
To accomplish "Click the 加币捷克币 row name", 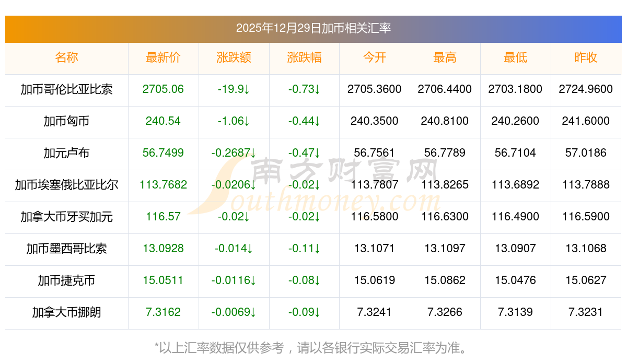I will (66, 280).
